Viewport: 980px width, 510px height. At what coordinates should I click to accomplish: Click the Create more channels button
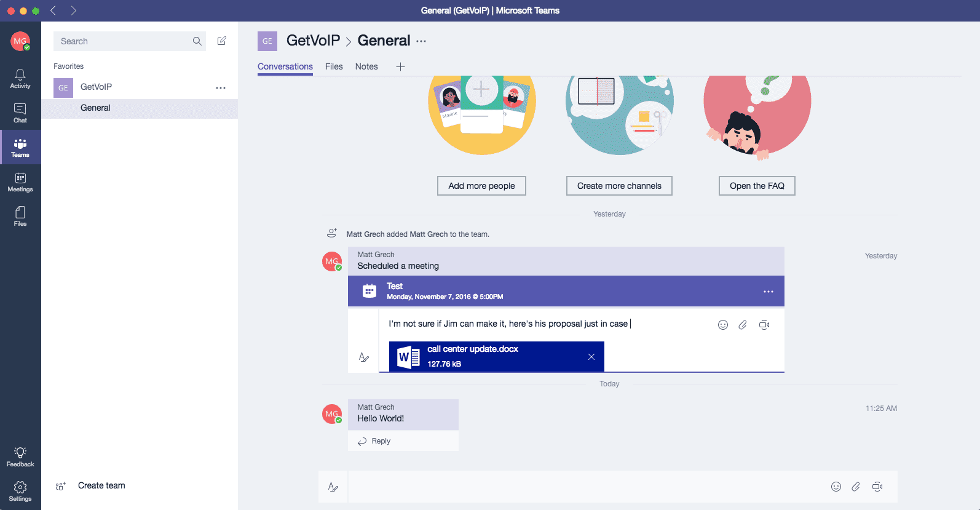(619, 186)
